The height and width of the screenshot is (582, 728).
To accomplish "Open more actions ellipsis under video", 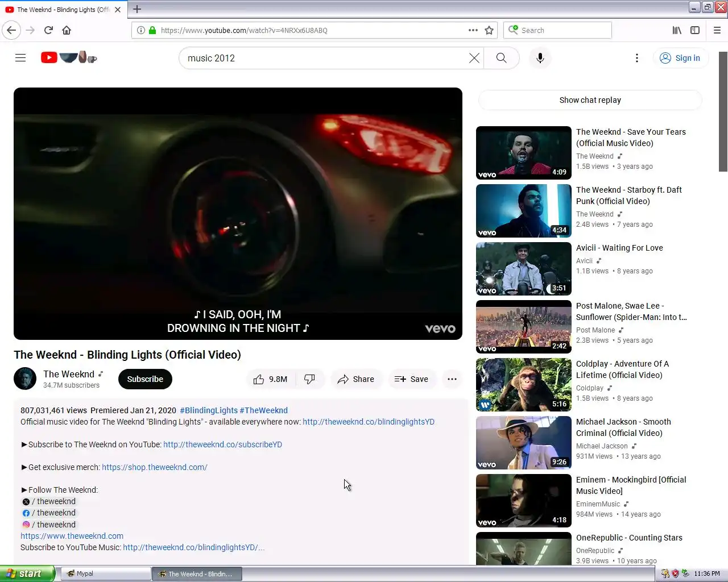I will [x=452, y=379].
